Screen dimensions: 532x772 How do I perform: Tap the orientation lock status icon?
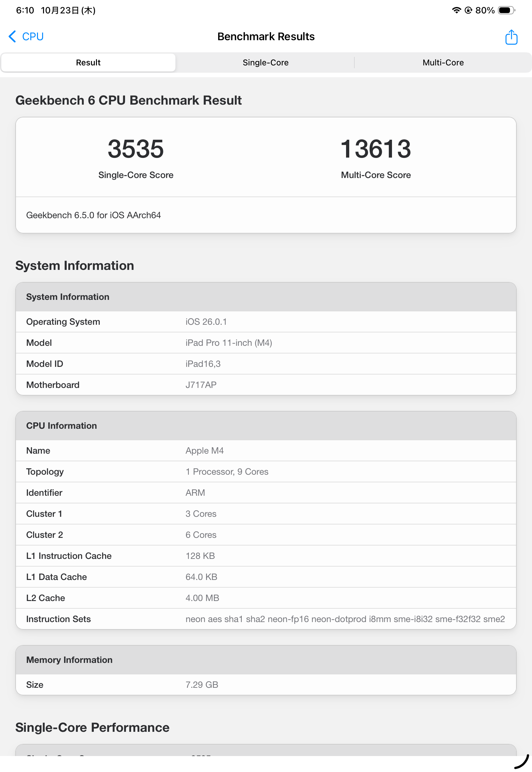tap(468, 10)
